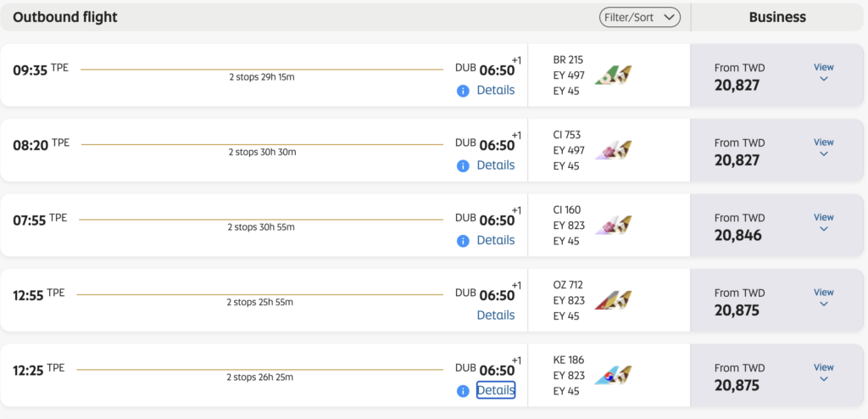Expand View for the 12:55 flight fare
Screen dimensions: 868x419
pos(823,298)
